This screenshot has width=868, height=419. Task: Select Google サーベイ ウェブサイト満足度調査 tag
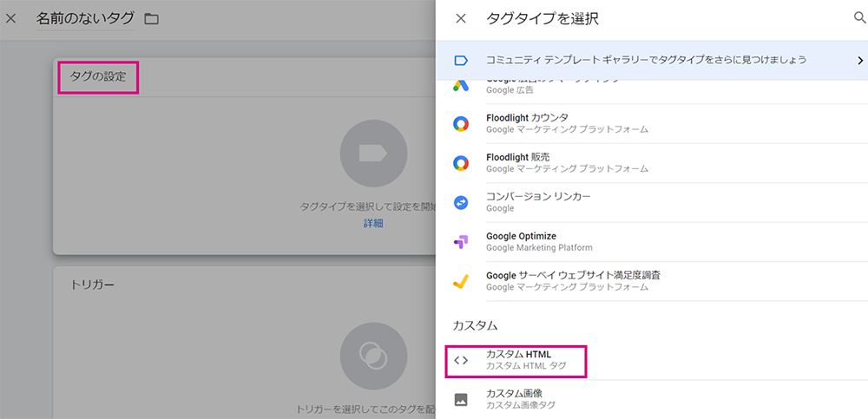[x=652, y=281]
